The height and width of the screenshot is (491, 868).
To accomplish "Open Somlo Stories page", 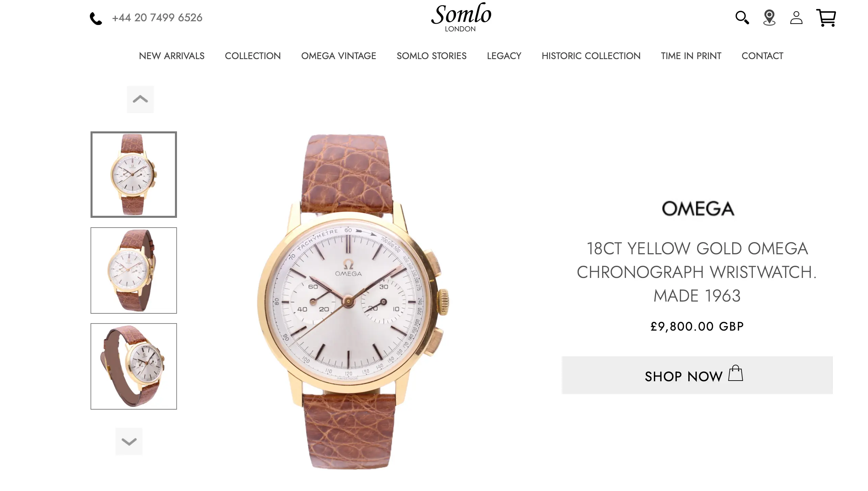I will coord(431,56).
